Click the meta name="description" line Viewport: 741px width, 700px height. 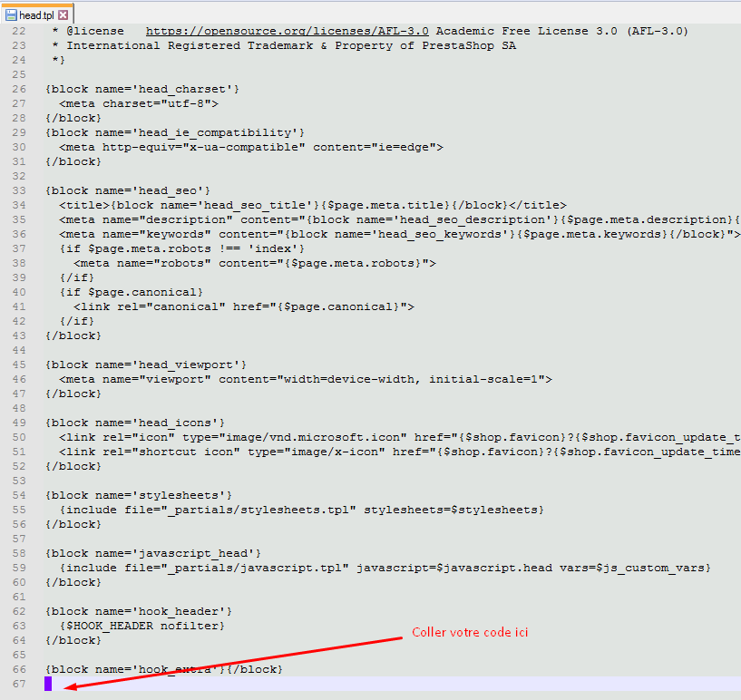click(400, 220)
